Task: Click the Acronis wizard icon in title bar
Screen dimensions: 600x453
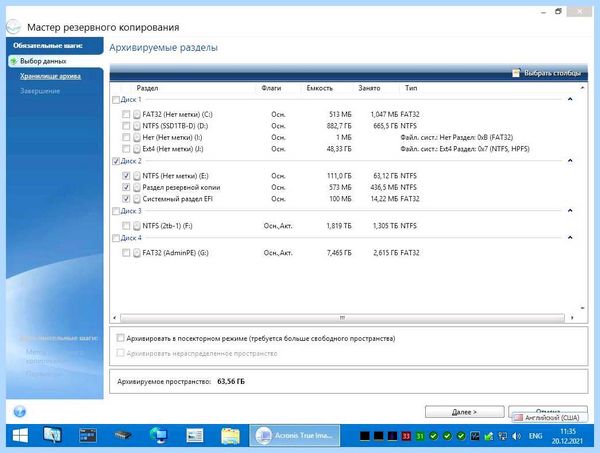Action: pos(13,27)
